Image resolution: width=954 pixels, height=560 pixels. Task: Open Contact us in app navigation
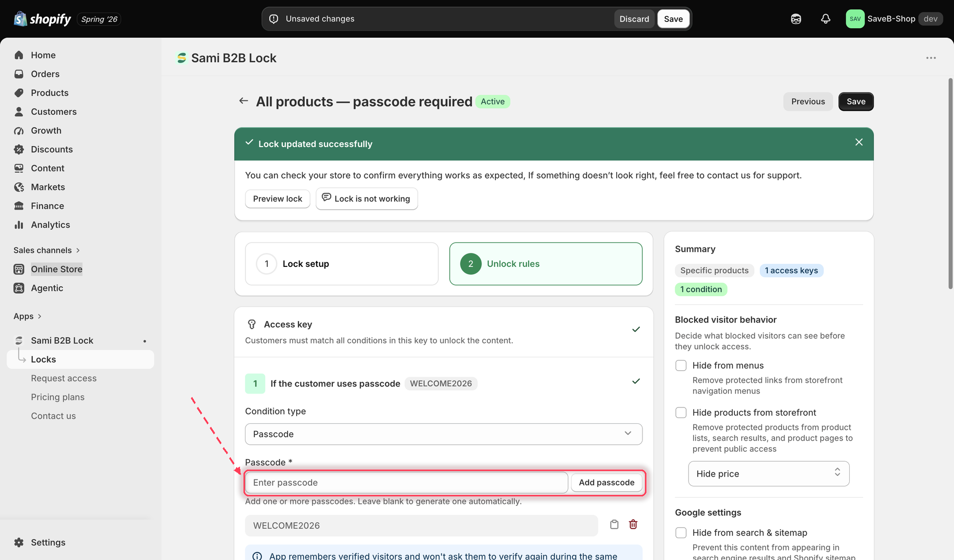point(53,416)
